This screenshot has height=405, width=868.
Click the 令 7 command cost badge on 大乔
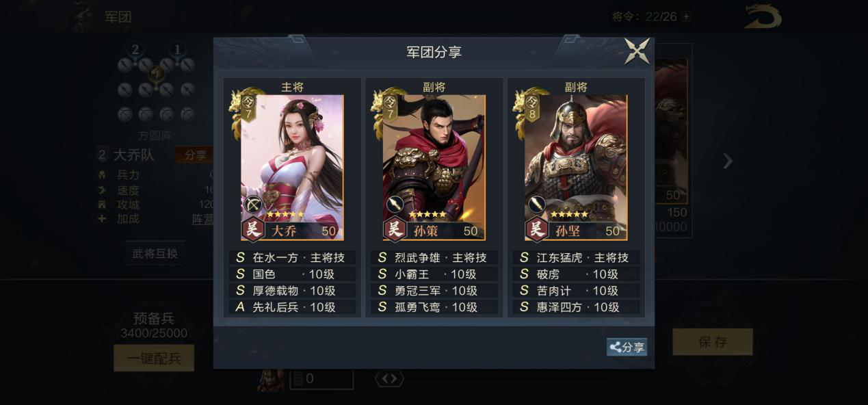(x=249, y=106)
